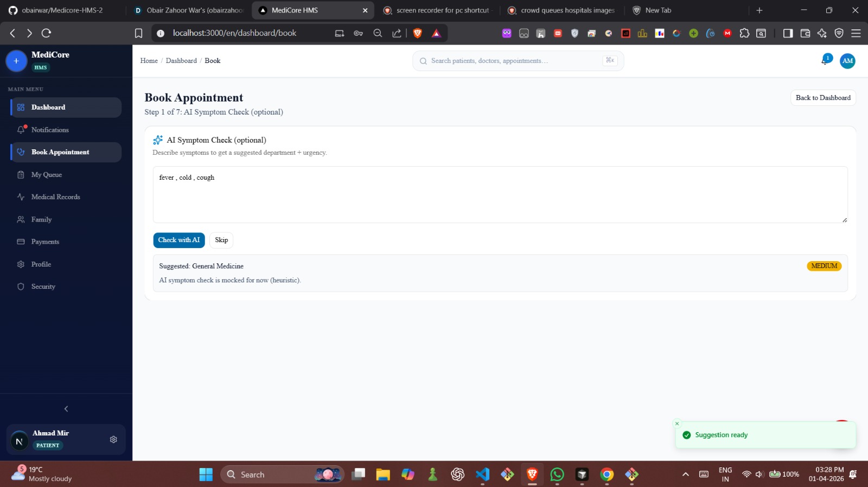The image size is (868, 487).
Task: Open Profile in the sidebar
Action: pos(66,264)
